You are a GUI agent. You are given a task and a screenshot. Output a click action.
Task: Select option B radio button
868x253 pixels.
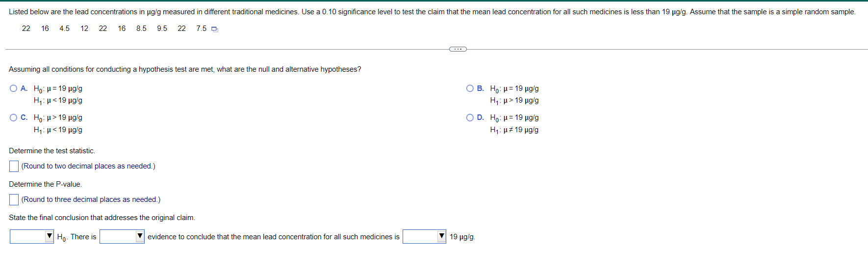point(470,88)
